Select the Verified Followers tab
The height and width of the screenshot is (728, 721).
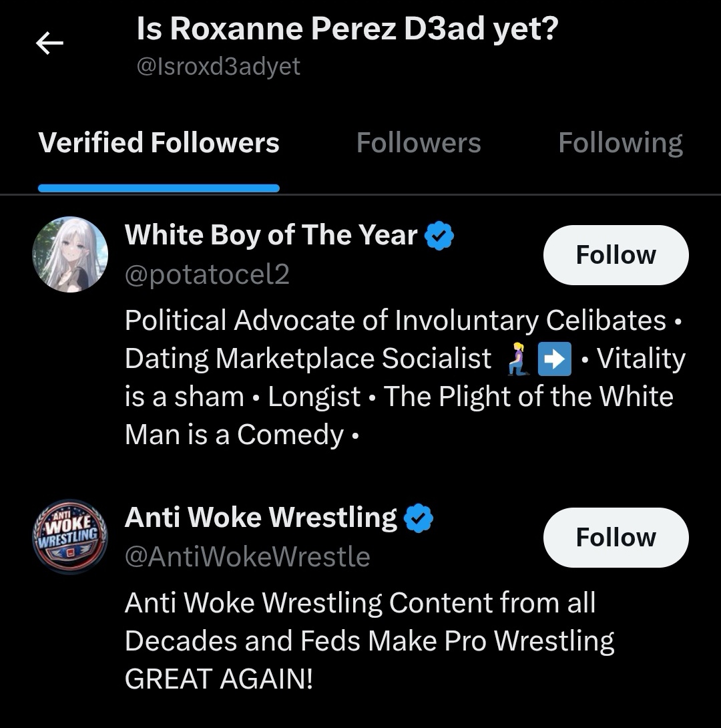159,143
